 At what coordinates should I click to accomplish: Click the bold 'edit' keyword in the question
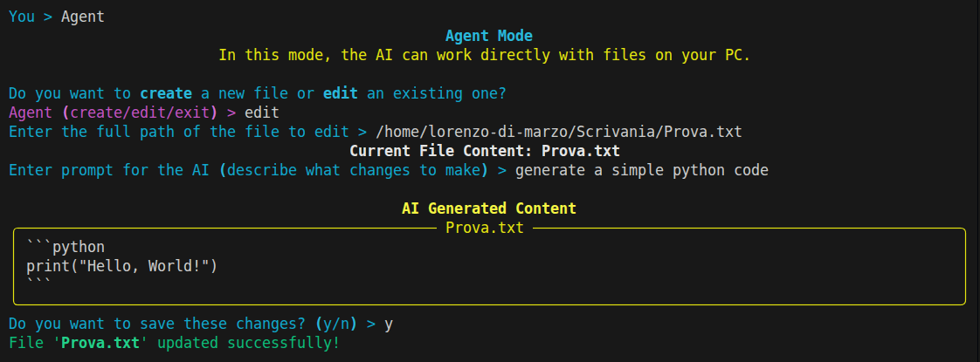click(x=341, y=93)
